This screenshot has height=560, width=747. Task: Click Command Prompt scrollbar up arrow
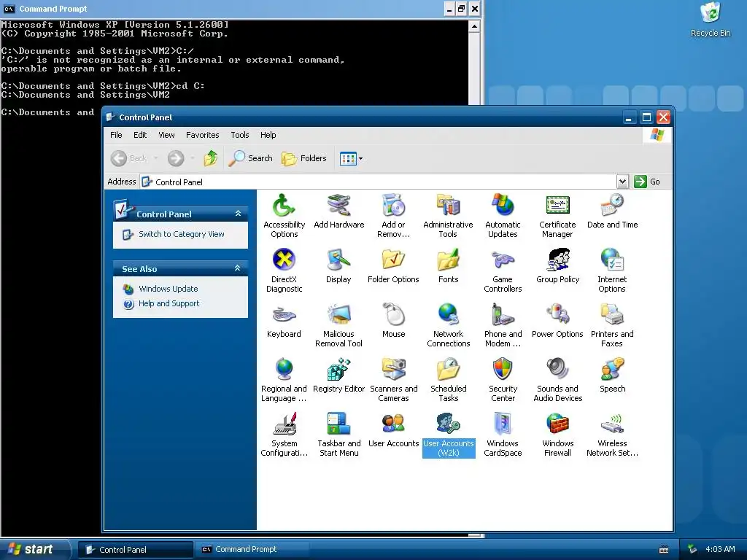coord(474,27)
